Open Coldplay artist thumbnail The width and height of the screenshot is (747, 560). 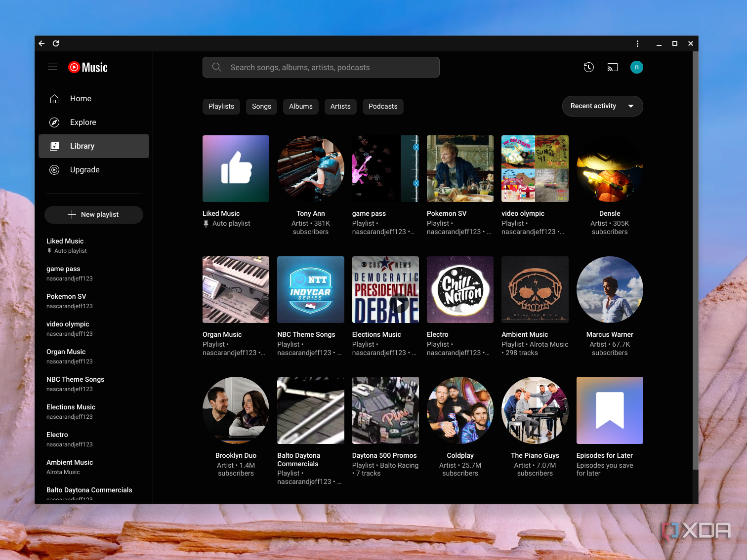[460, 410]
